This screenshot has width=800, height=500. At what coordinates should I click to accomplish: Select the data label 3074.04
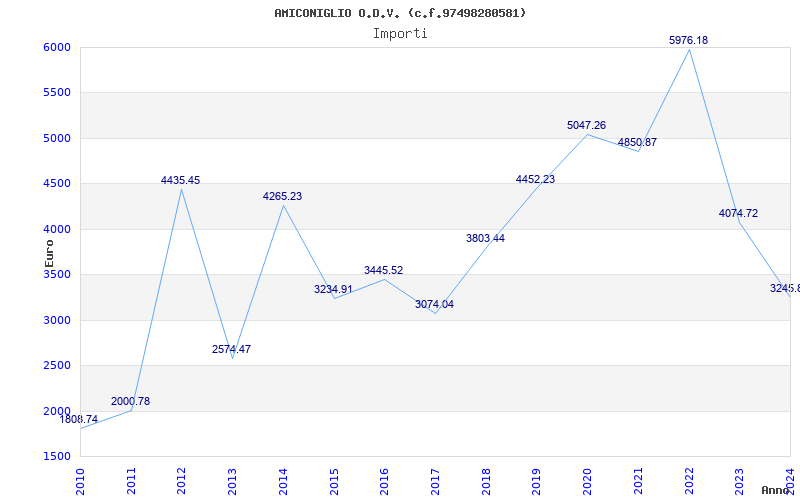435,305
